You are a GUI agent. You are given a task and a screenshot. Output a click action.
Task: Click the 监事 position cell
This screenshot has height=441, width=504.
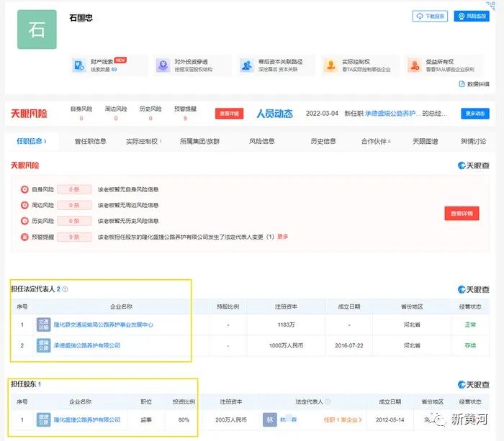click(x=146, y=420)
